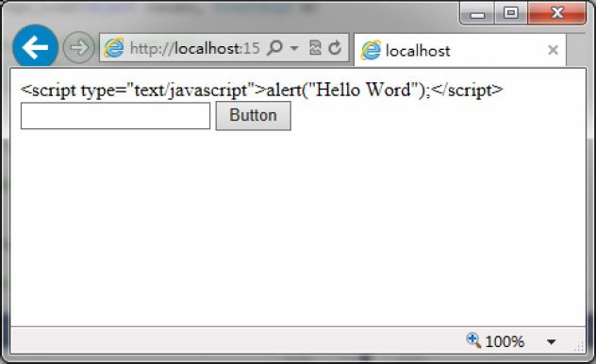596x364 pixels.
Task: Click the Internet Explorer icon in address bar
Action: [114, 48]
